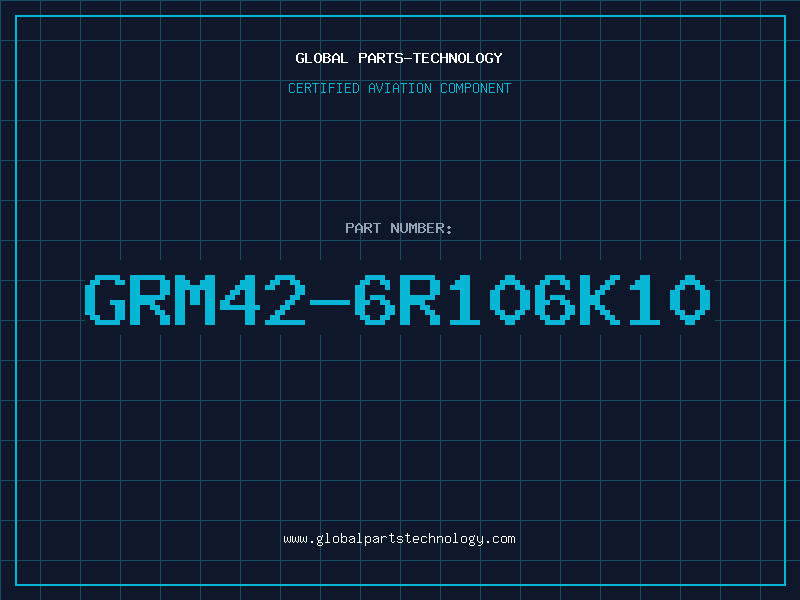
Task: Click the digit 4 in the part number
Action: [x=240, y=300]
